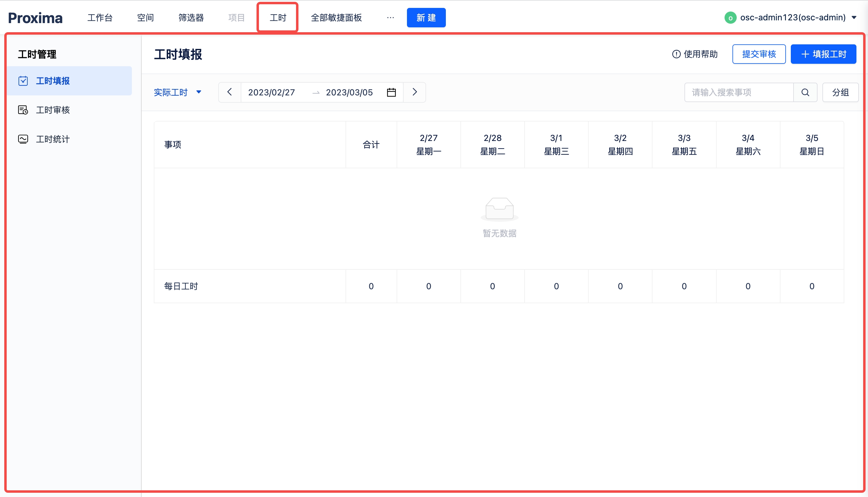Go to previous week with left arrow

point(229,92)
